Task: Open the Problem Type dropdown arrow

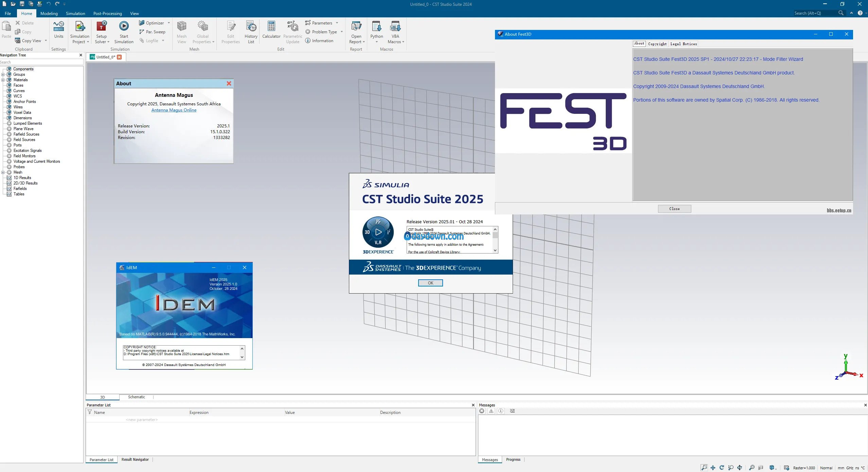Action: coord(341,32)
